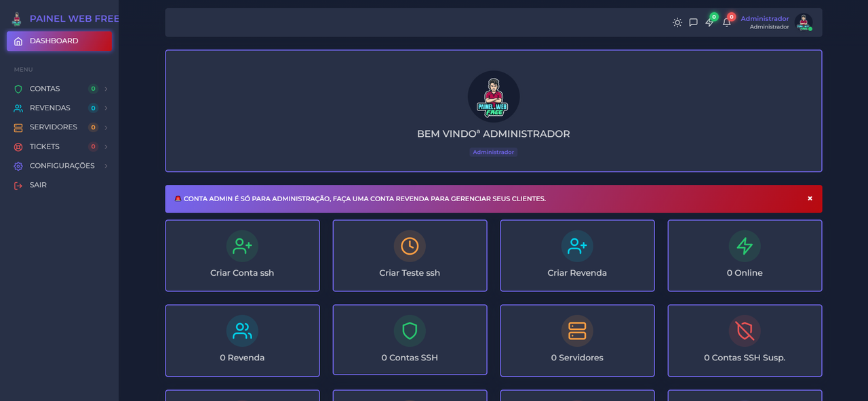Image resolution: width=868 pixels, height=401 pixels.
Task: Click the Tickets count badge
Action: tap(93, 147)
